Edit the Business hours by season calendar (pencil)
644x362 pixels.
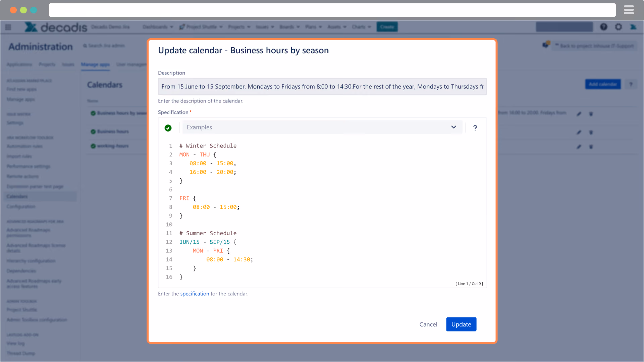579,114
